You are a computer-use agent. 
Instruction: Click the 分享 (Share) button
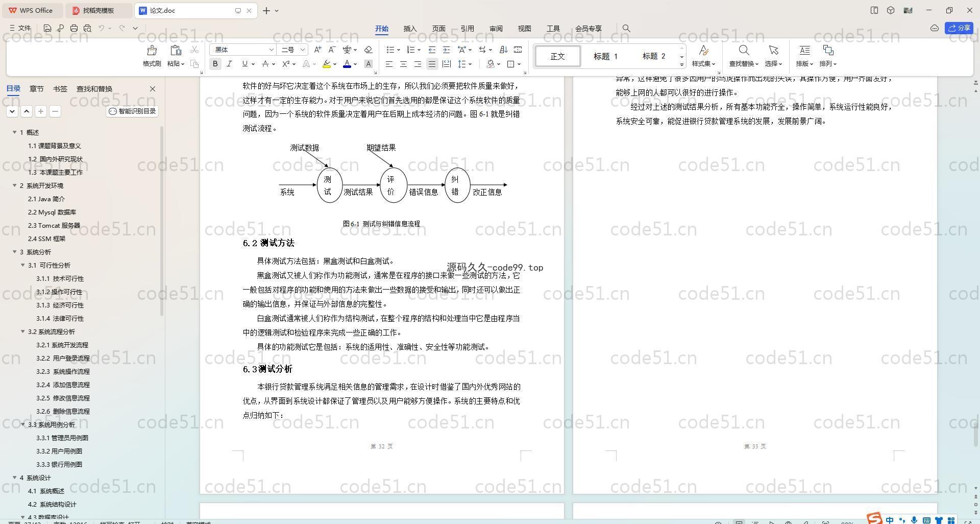click(x=959, y=28)
